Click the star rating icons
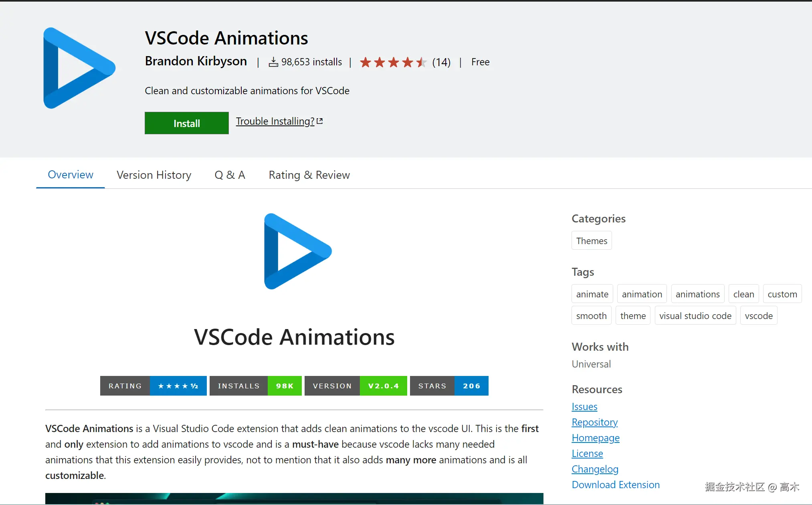Image resolution: width=812 pixels, height=505 pixels. (x=393, y=62)
